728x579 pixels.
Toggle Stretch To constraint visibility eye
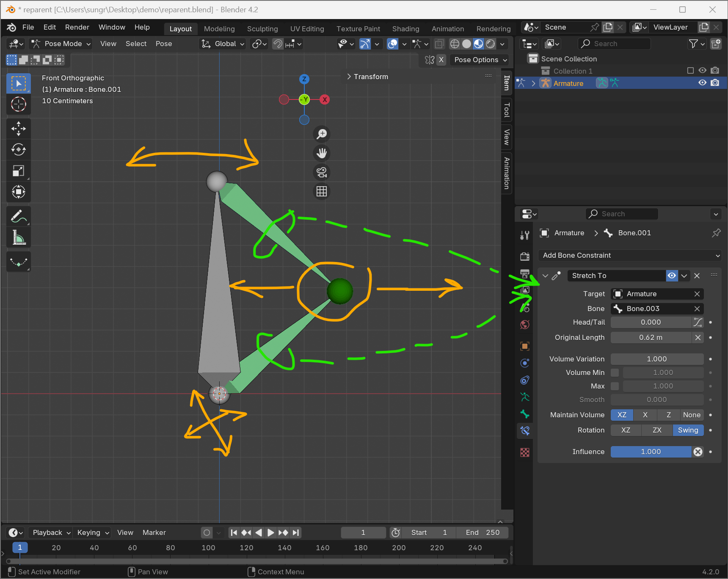click(x=672, y=276)
